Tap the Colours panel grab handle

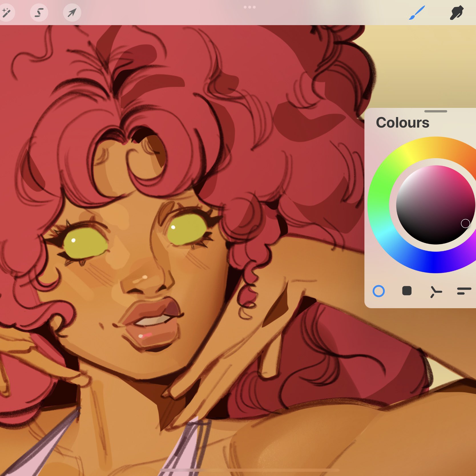pos(436,111)
